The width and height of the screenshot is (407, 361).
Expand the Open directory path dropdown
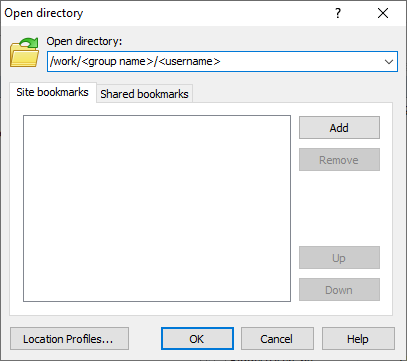pos(389,62)
